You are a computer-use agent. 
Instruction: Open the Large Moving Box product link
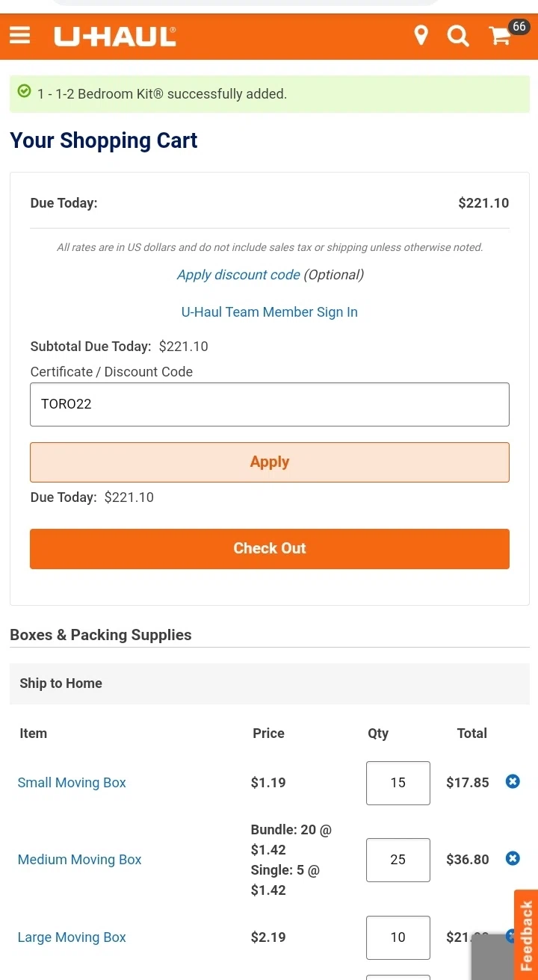pos(72,937)
